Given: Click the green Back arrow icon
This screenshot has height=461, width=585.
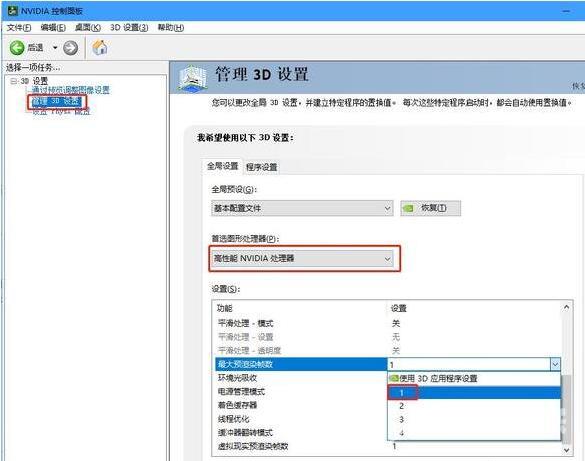Looking at the screenshot, I should 17,48.
